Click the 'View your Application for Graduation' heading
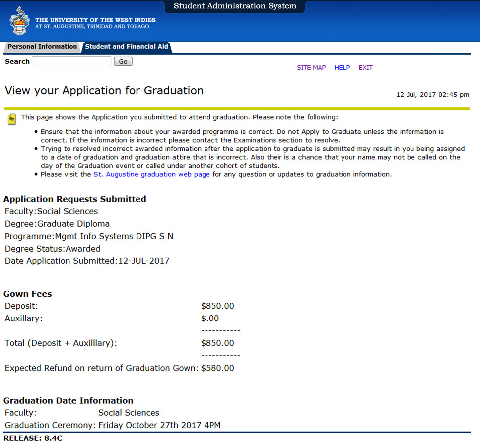This screenshot has height=448, width=480. [x=104, y=91]
